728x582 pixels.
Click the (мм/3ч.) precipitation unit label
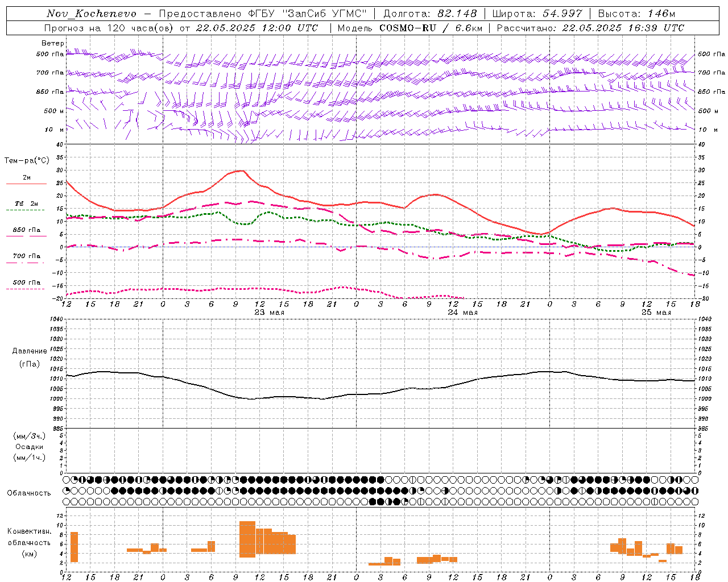coord(29,436)
